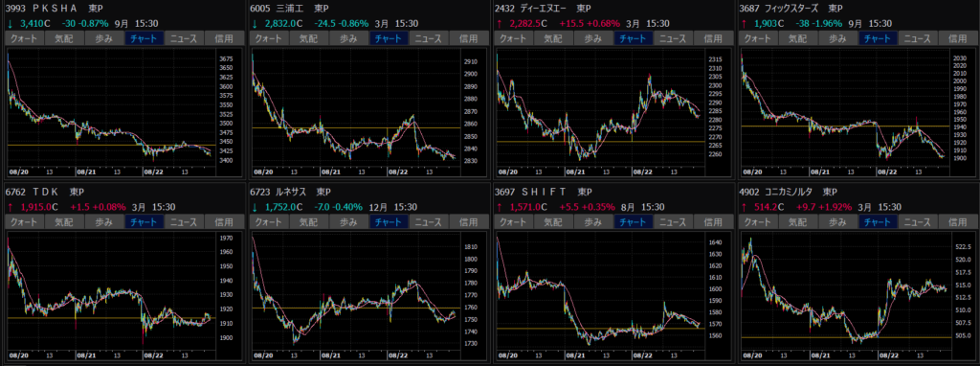The height and width of the screenshot is (366, 980).
Task: Open 信用 tab in the 三浦工 panel
Action: pos(469,38)
